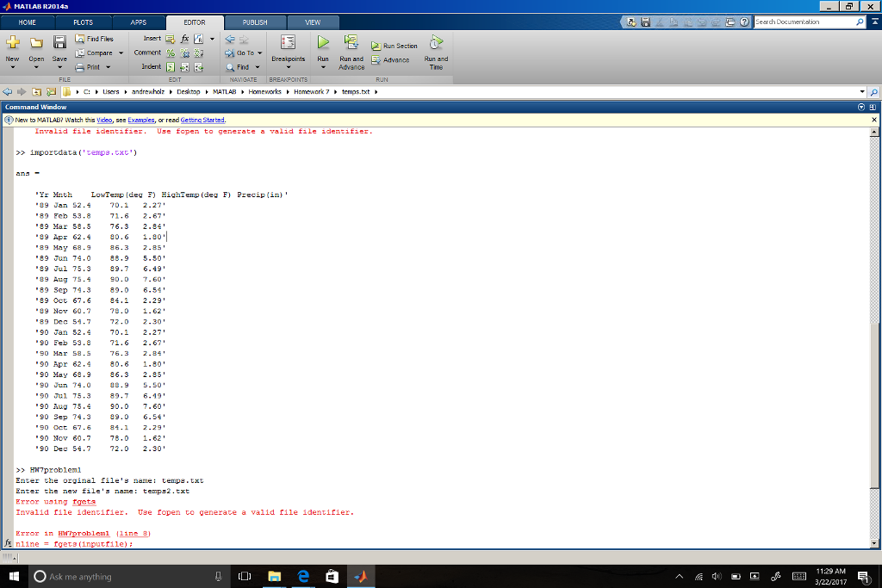This screenshot has width=882, height=588.
Task: Open Microsoft Edge from the taskbar
Action: point(303,576)
